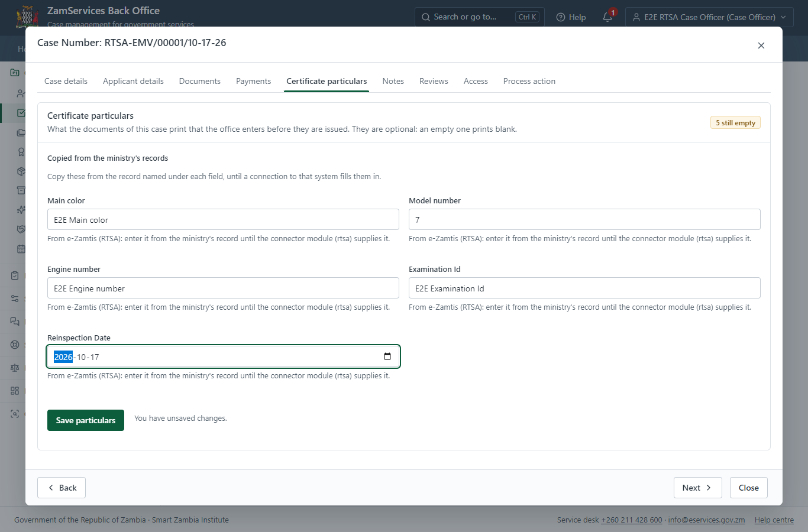
Task: Advance with the Next button
Action: tap(697, 488)
